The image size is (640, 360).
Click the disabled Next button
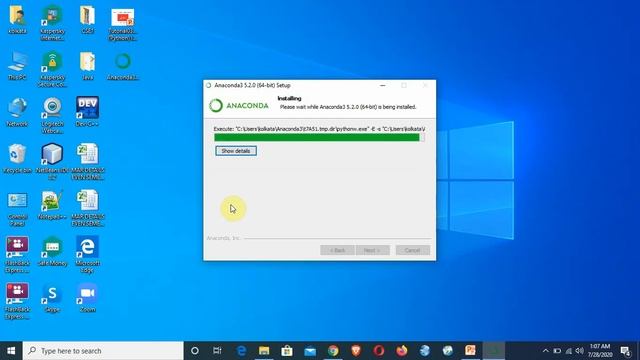point(372,250)
